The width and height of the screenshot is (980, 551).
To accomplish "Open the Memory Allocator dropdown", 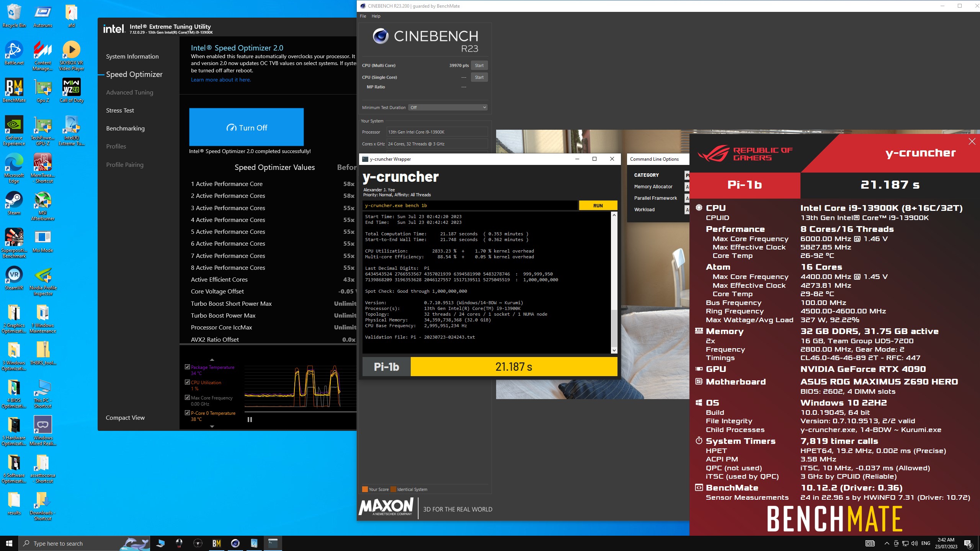I will click(687, 187).
